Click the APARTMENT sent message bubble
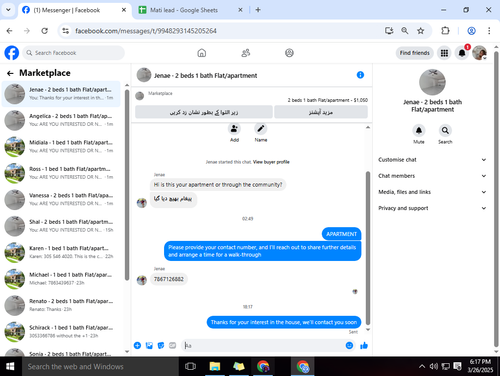 pos(341,234)
